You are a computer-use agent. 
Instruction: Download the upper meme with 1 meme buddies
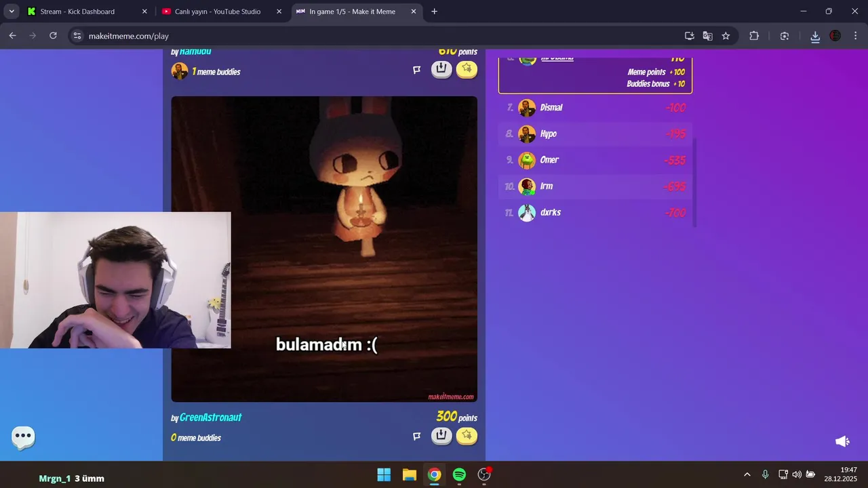pos(441,69)
